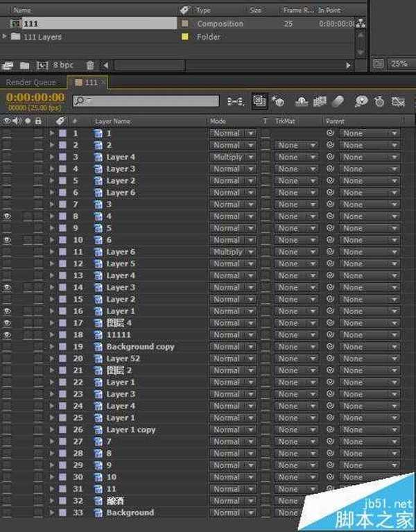Hide the 11111 layer's visibility
Screen dimensions: 416x532
tap(7, 335)
